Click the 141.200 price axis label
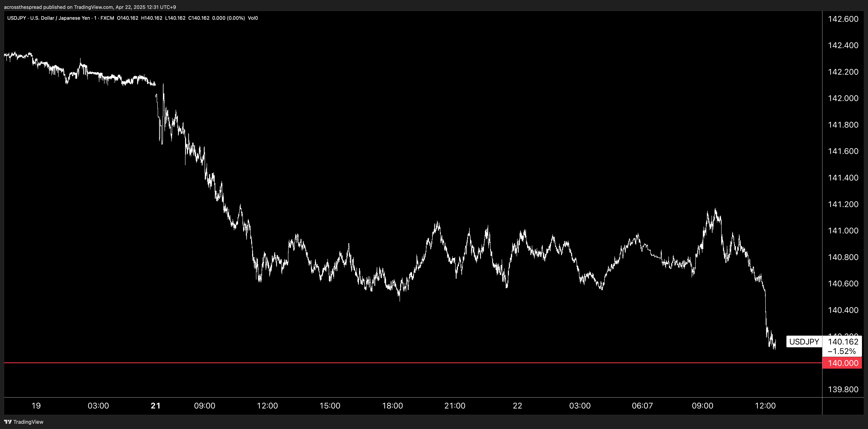868x429 pixels. tap(843, 204)
